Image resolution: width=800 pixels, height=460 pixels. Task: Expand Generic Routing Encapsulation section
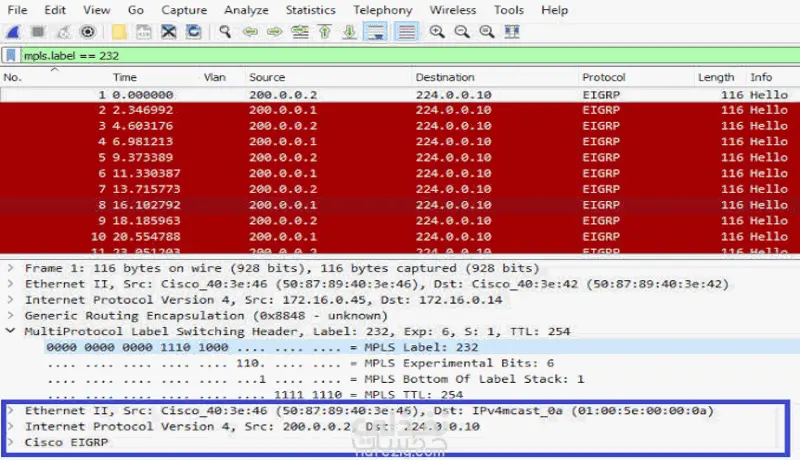point(10,316)
